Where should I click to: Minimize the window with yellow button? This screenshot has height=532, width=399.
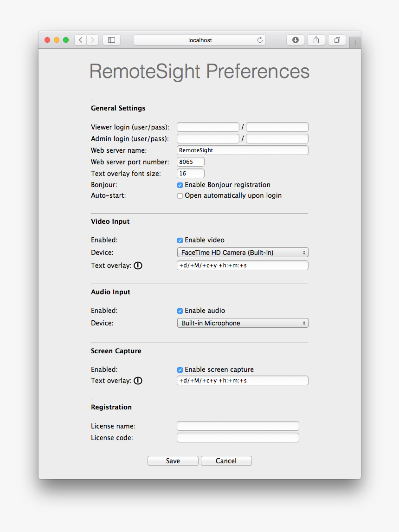(57, 40)
